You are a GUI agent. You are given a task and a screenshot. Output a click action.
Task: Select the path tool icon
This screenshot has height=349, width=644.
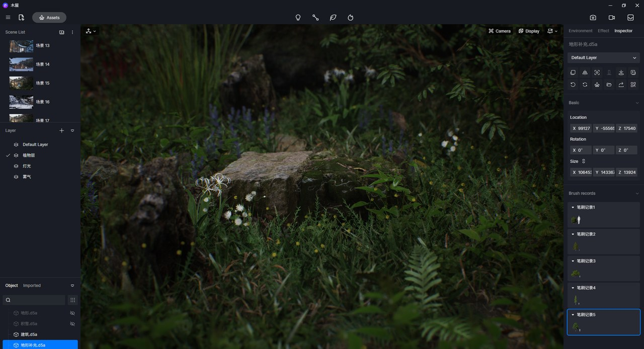pos(315,18)
